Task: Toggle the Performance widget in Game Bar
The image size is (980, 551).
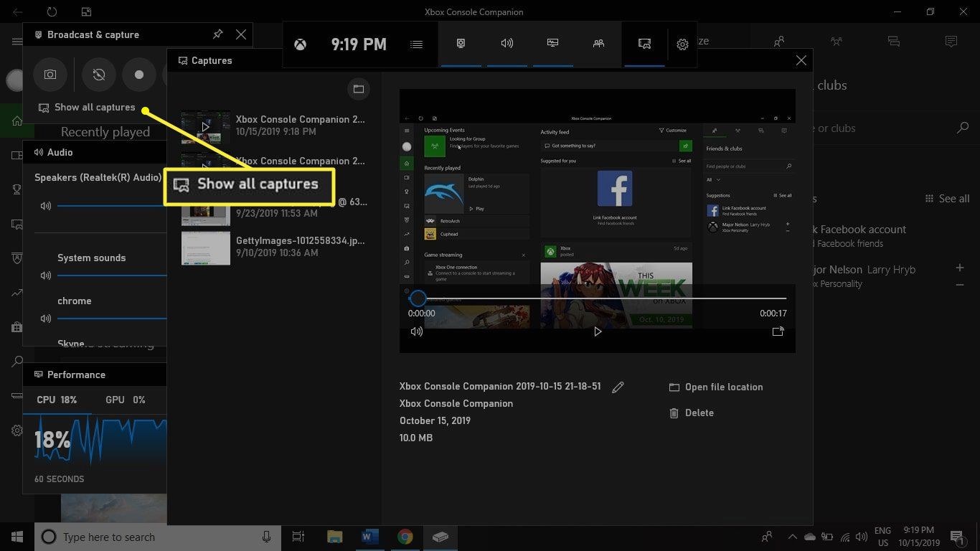Action: pyautogui.click(x=552, y=44)
